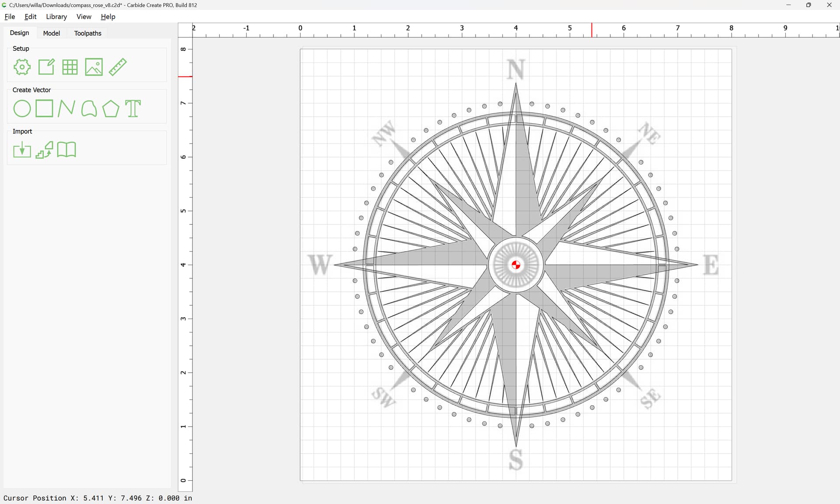
Task: Select the Rectangle vector tool
Action: tap(44, 108)
